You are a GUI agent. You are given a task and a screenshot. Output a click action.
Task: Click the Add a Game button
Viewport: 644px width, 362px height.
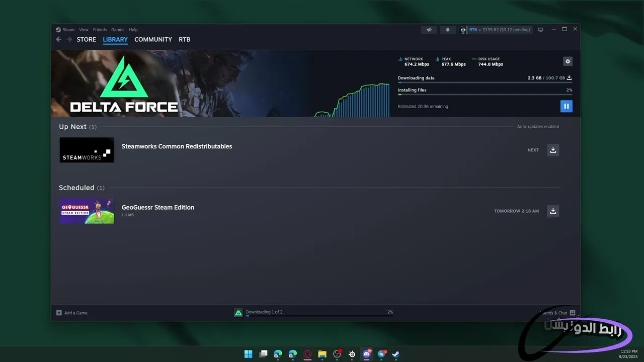[x=72, y=313]
